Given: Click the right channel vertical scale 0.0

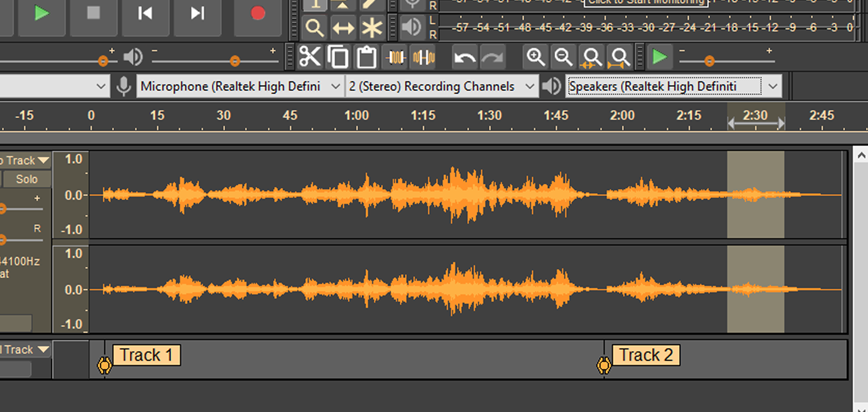Looking at the screenshot, I should 73,289.
